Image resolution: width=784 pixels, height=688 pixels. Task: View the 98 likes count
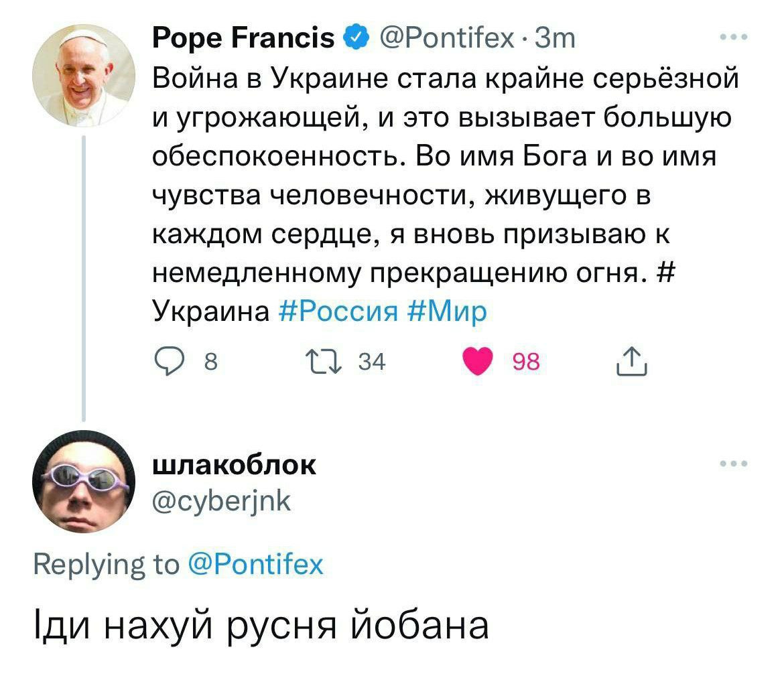coord(526,362)
